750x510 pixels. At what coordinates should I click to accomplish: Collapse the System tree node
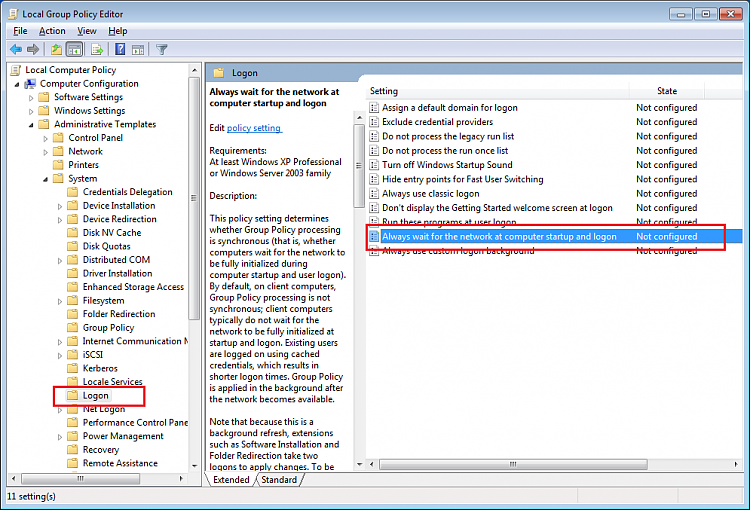tap(45, 179)
